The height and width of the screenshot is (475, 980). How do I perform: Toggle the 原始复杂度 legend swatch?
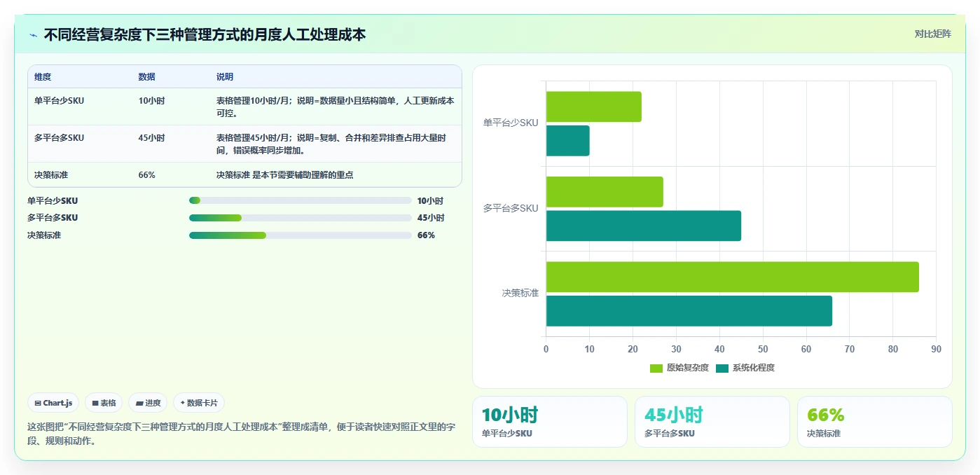point(656,368)
